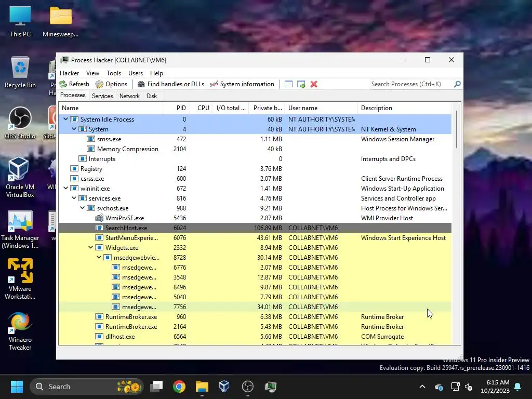Select the StartMenuExperience process row
Viewport: 532px width, 399px height.
tap(255, 238)
